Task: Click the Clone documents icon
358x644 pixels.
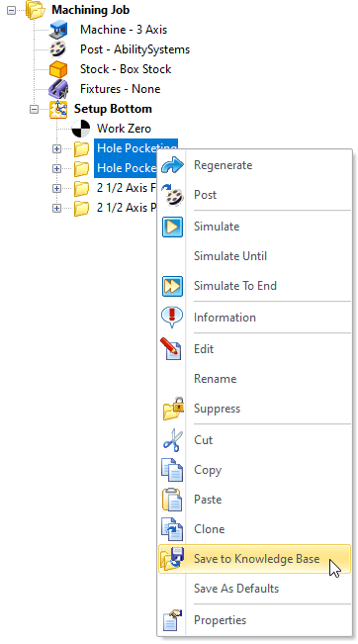Action: (x=172, y=529)
